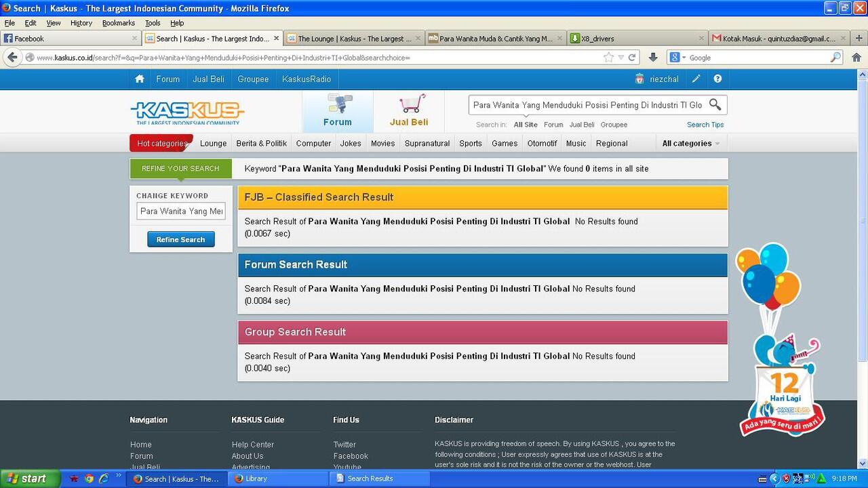Image resolution: width=868 pixels, height=488 pixels.
Task: Open the Bookmarks menu
Action: (x=119, y=23)
